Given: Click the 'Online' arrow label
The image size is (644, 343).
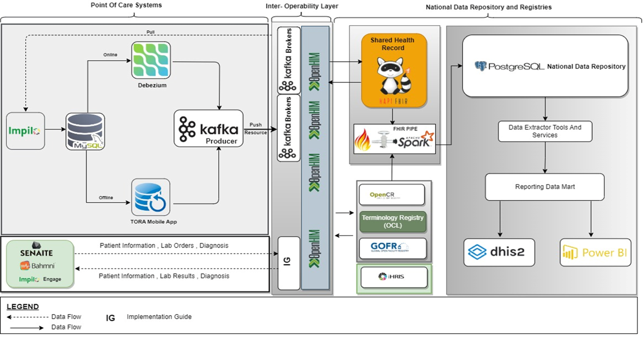Looking at the screenshot, I should pos(111,55).
